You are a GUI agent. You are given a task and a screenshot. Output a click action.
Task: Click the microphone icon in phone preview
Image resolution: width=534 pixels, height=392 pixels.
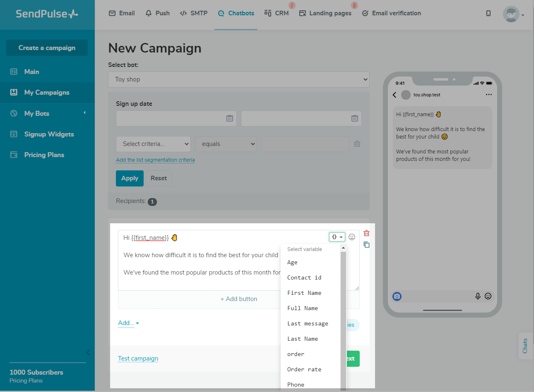coord(478,296)
